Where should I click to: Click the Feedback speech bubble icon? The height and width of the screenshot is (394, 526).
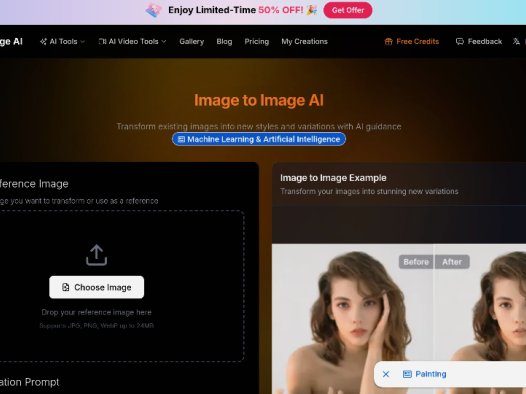click(x=460, y=42)
